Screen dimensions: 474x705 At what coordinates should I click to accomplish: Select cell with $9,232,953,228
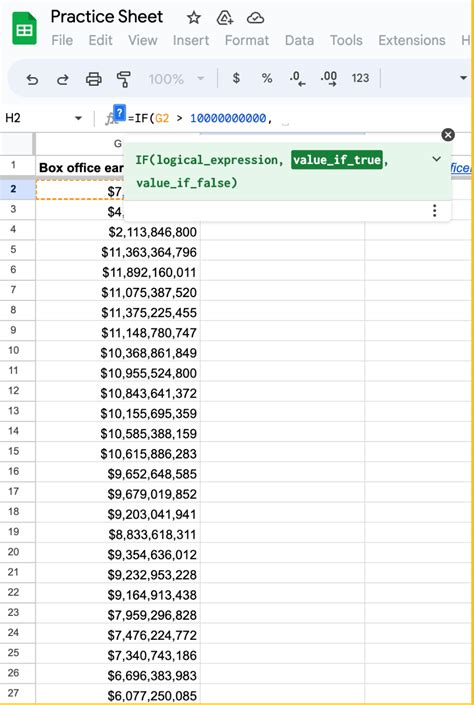118,573
